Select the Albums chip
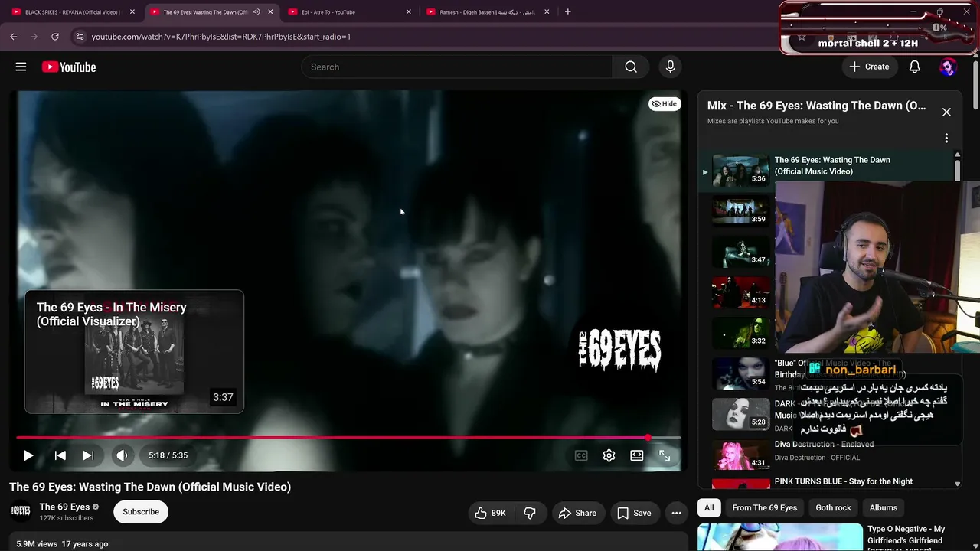The height and width of the screenshot is (551, 980). 883,507
